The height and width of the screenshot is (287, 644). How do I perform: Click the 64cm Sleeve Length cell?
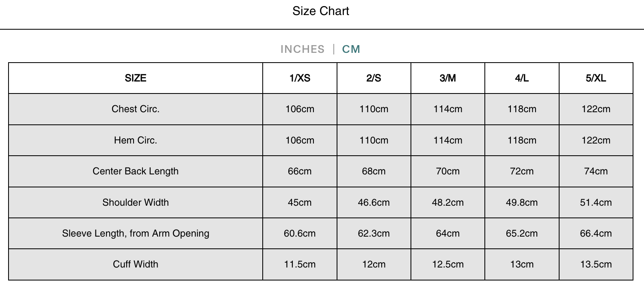[447, 233]
